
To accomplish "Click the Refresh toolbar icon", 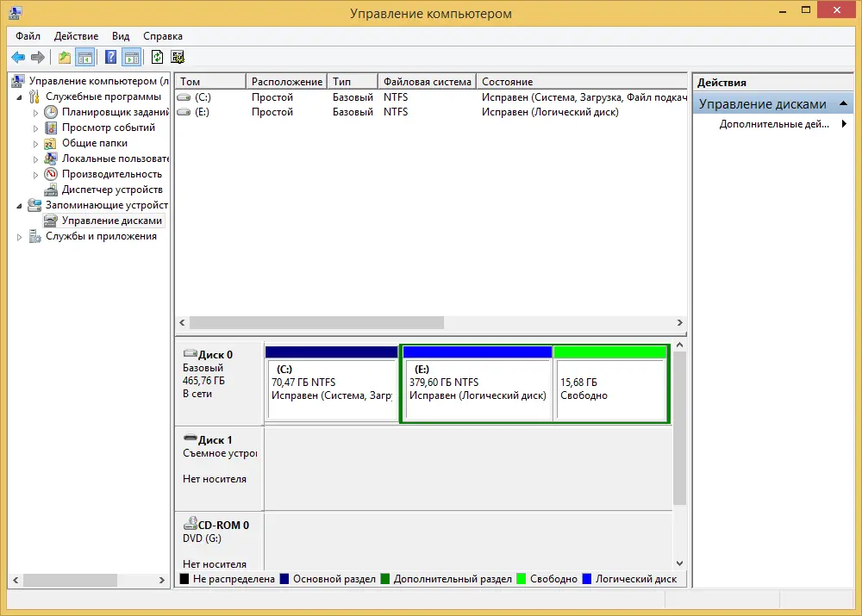I will click(x=157, y=58).
